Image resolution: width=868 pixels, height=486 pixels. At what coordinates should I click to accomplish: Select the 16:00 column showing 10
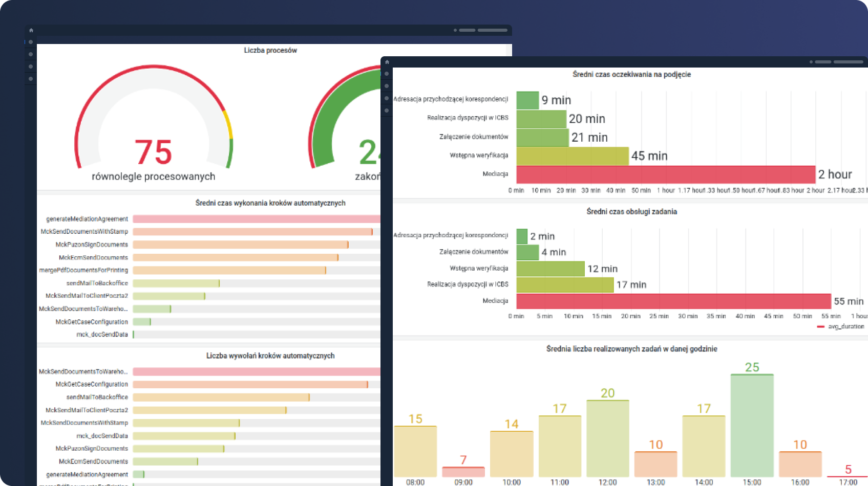800,465
